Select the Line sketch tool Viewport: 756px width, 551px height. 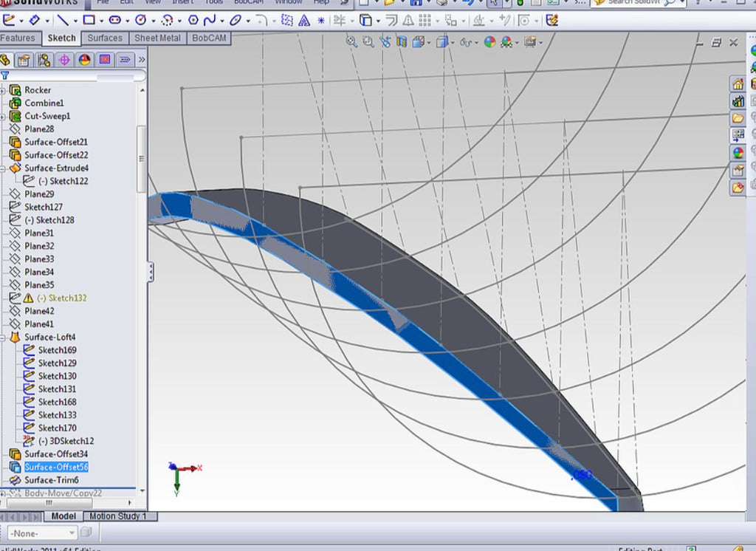tap(63, 21)
